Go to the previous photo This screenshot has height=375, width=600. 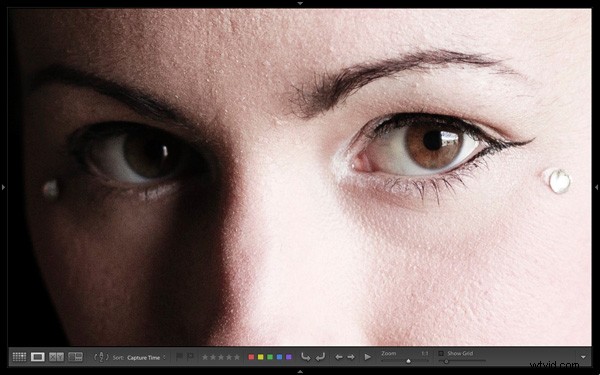coord(339,357)
